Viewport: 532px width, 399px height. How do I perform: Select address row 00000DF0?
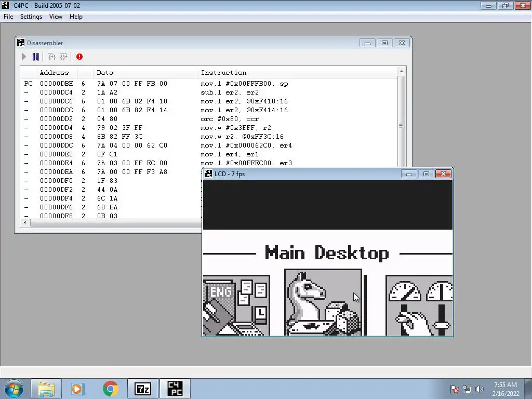coord(111,180)
